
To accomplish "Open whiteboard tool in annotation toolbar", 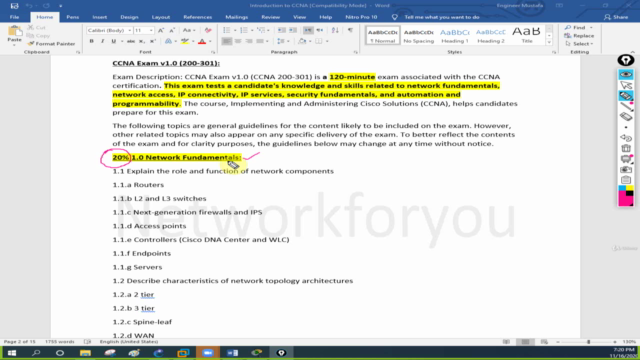I will [626, 159].
